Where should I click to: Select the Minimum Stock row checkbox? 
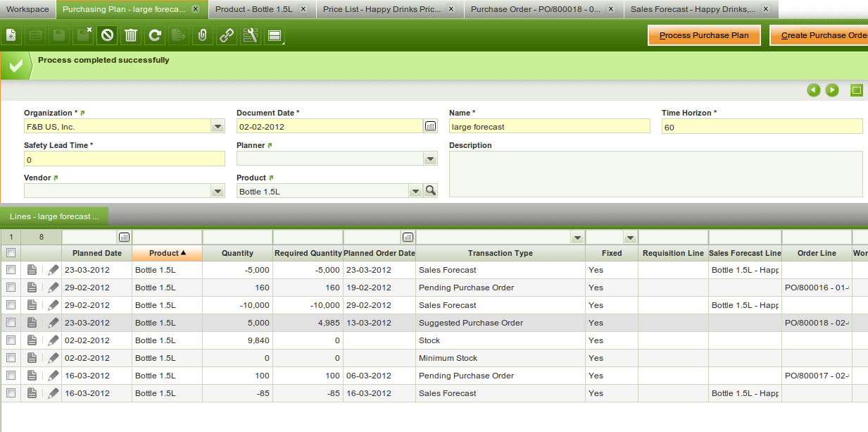click(11, 358)
